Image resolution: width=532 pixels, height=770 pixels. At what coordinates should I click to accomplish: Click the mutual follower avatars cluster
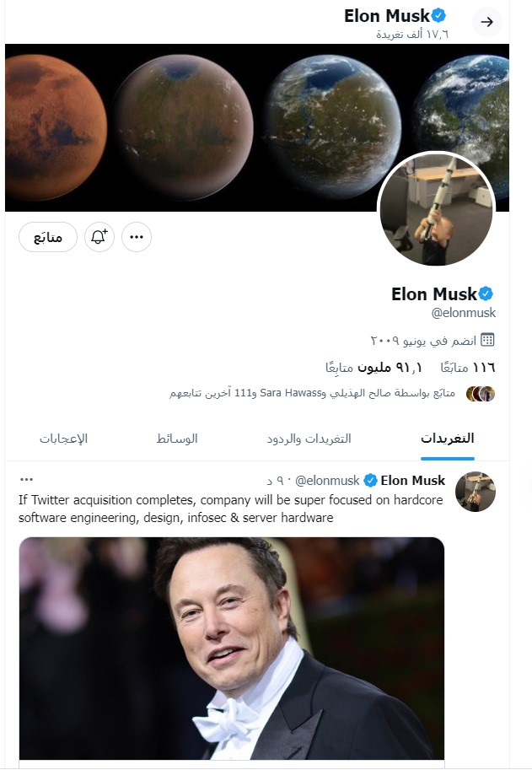click(x=481, y=394)
